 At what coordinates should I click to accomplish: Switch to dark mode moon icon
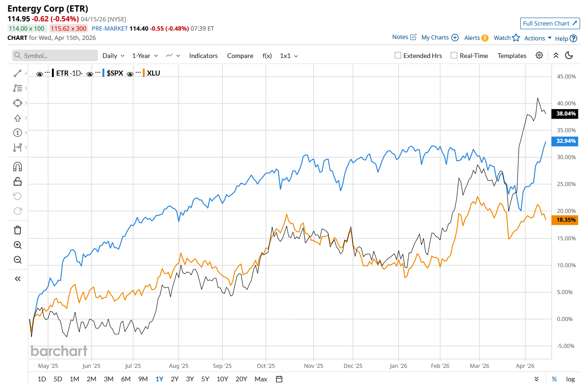(x=569, y=55)
